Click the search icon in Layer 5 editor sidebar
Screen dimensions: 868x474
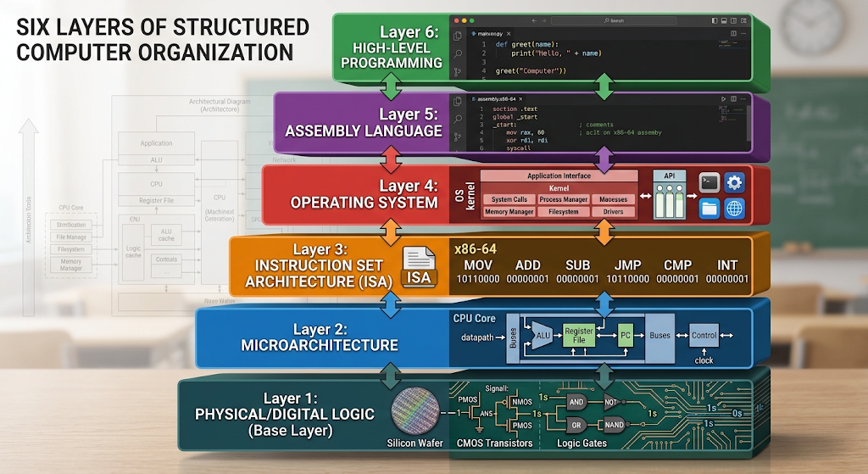click(458, 119)
